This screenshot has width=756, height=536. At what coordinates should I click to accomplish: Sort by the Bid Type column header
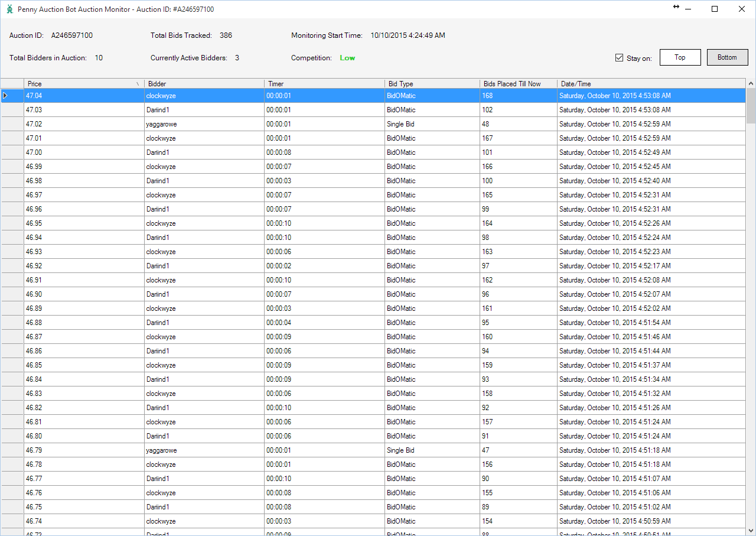tap(432, 84)
